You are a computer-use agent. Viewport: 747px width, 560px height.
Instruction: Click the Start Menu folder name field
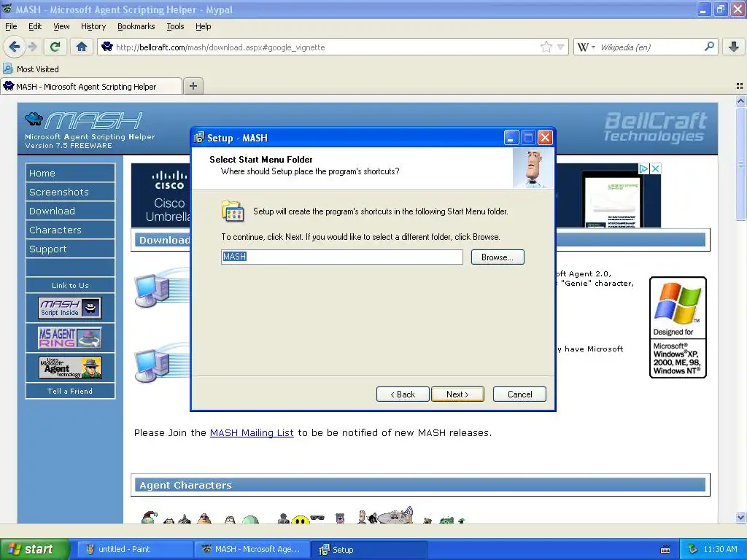341,257
